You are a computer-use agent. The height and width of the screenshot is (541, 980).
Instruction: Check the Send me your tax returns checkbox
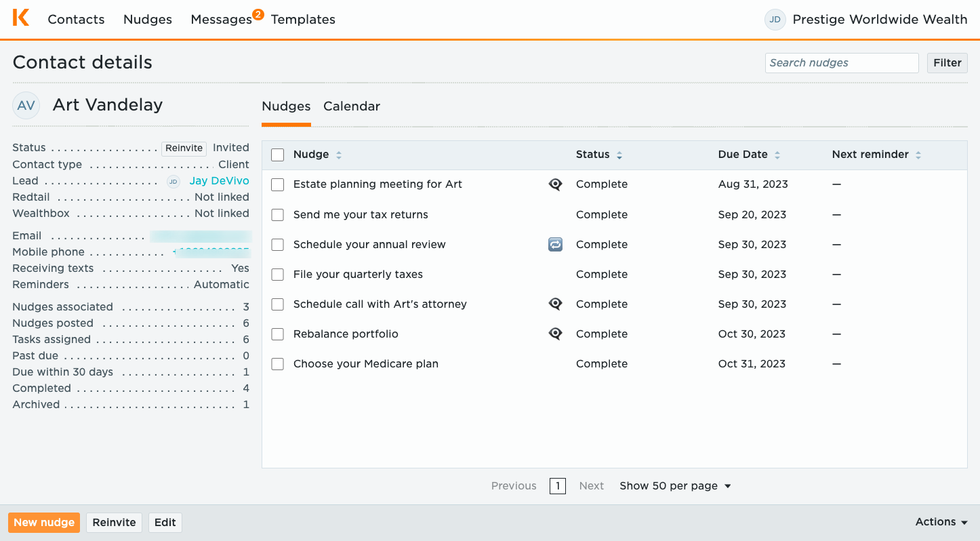[277, 215]
